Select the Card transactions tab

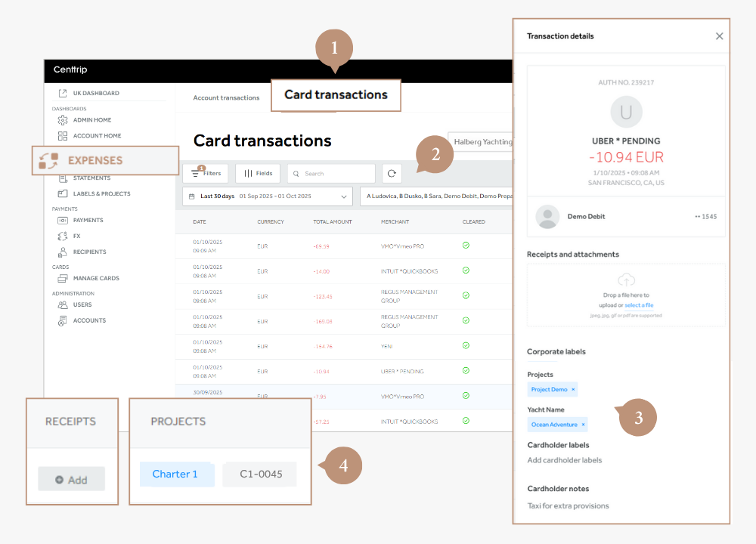tap(336, 95)
